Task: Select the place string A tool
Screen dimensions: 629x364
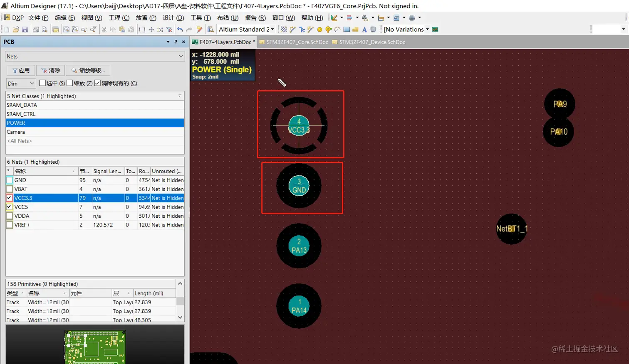Action: point(364,30)
